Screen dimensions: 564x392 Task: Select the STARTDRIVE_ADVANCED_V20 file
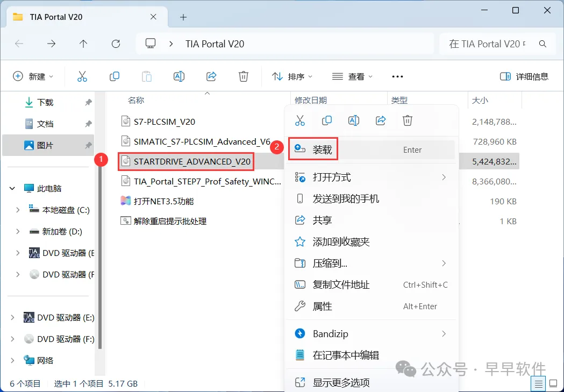click(192, 161)
